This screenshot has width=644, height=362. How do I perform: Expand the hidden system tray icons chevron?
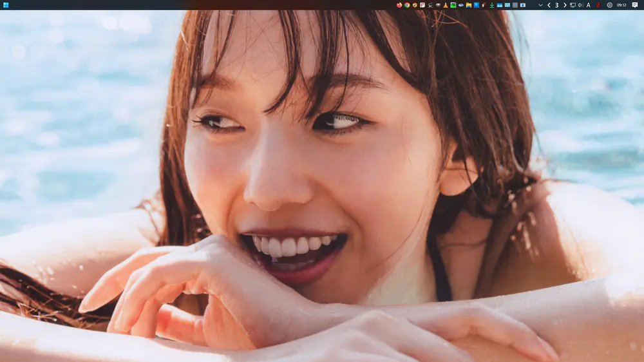[540, 5]
